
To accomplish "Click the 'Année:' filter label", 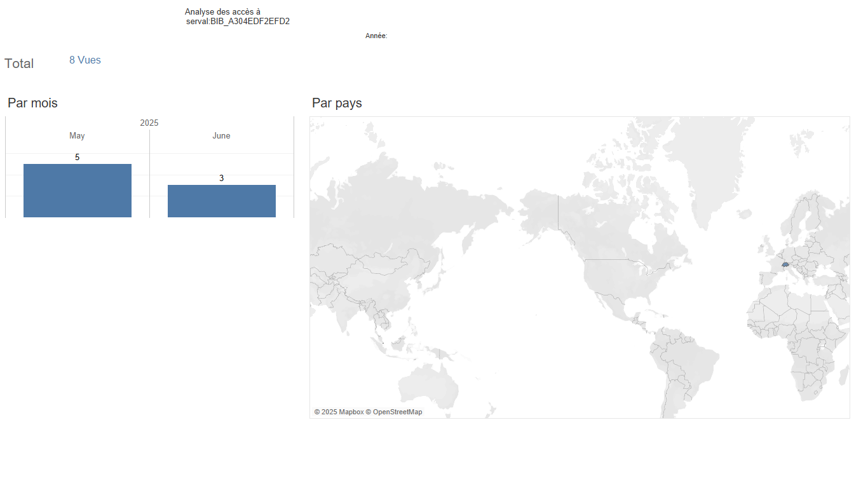I will [376, 36].
